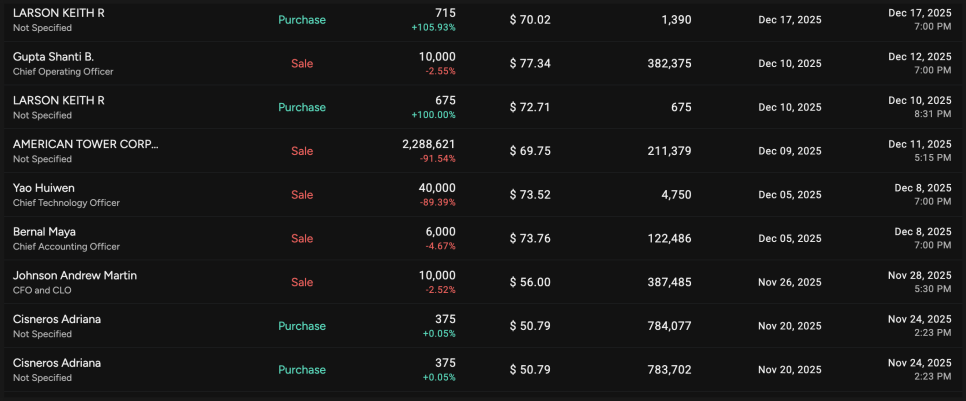This screenshot has height=401, width=966.
Task: Select the $ 56.00 price cell
Action: 530,283
